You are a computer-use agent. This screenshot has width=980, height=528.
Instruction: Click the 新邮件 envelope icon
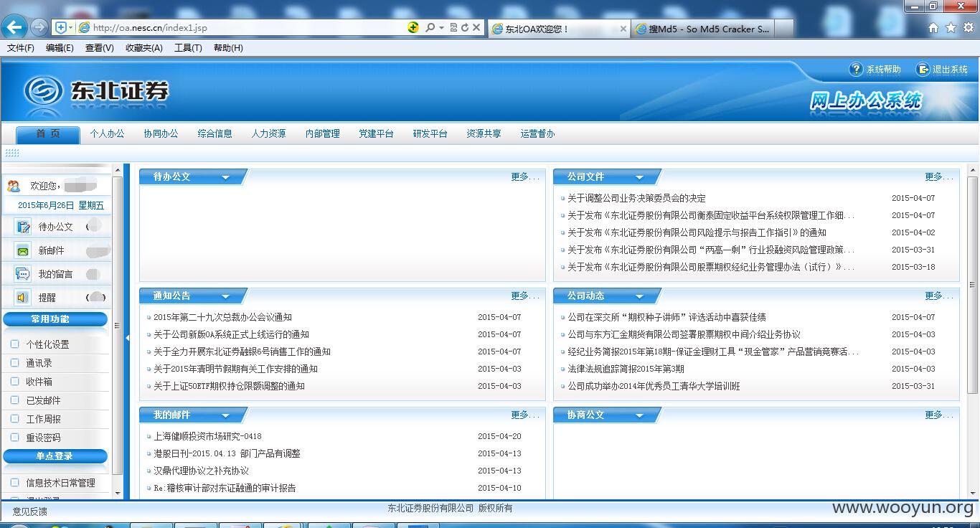tap(23, 250)
